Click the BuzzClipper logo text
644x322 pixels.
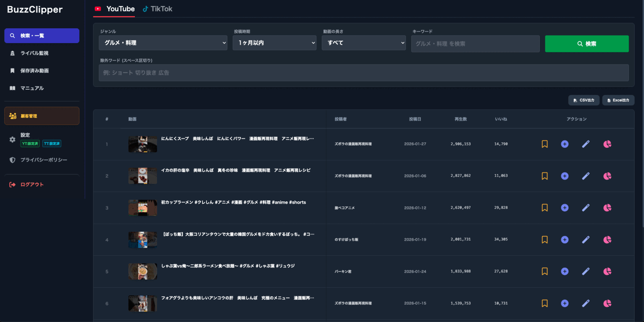[35, 10]
